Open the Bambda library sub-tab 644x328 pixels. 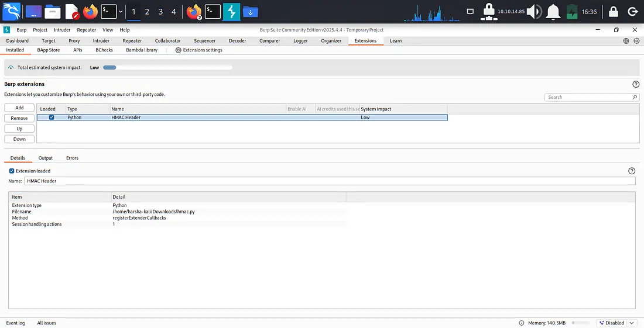[142, 50]
